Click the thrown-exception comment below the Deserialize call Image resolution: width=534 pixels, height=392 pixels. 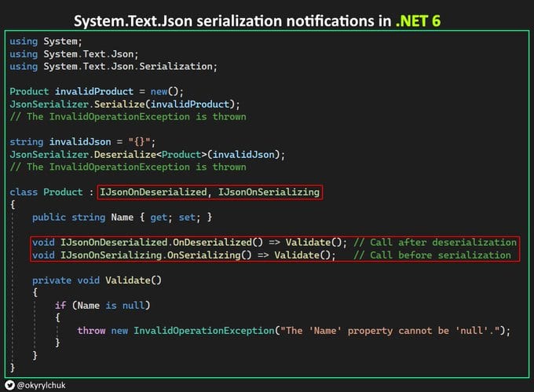coord(128,167)
